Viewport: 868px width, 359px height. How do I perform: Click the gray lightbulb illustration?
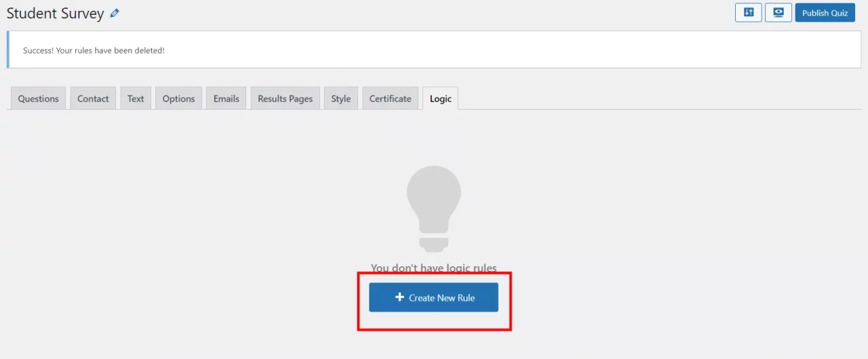pyautogui.click(x=434, y=209)
